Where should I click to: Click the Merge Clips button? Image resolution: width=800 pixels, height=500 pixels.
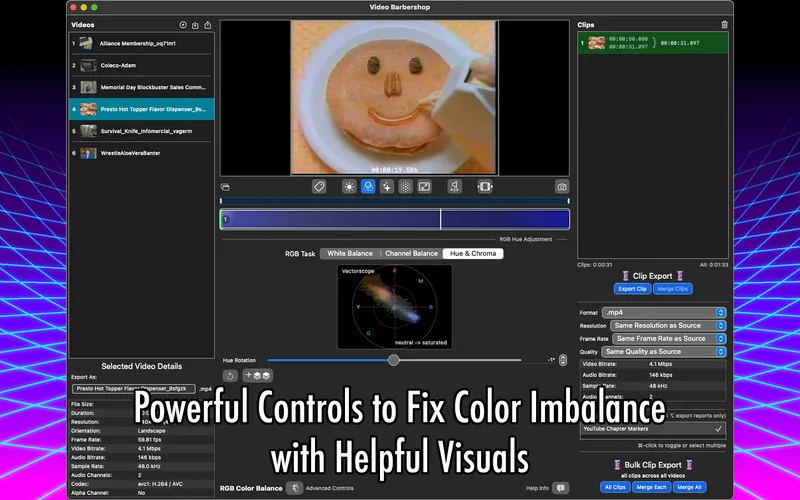click(672, 289)
